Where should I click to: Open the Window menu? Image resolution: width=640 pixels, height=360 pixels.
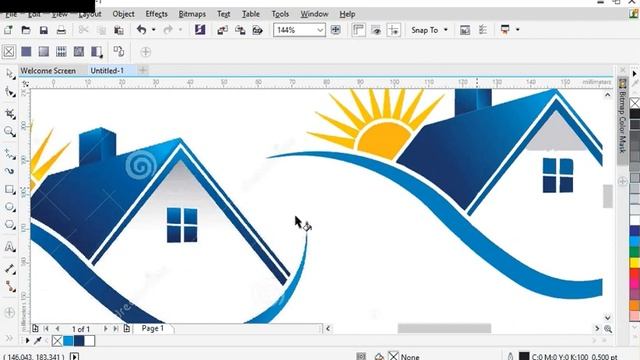coord(314,14)
